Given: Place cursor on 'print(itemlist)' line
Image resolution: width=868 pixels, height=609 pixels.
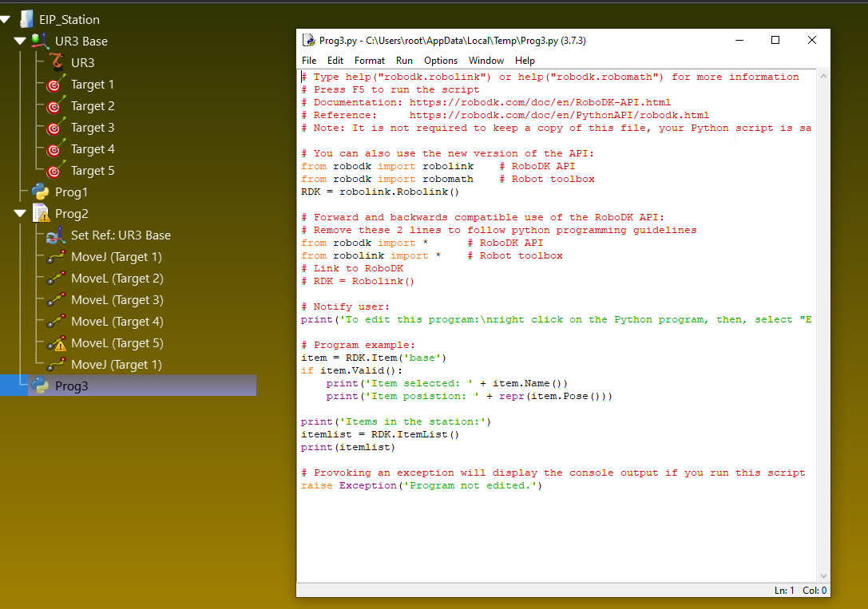Looking at the screenshot, I should click(x=348, y=448).
